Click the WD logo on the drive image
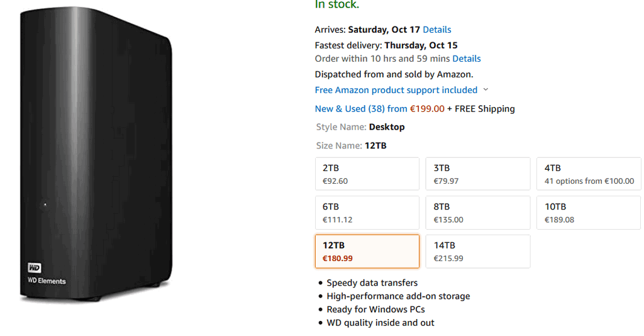Screen dimensions: 644x336 [35, 268]
